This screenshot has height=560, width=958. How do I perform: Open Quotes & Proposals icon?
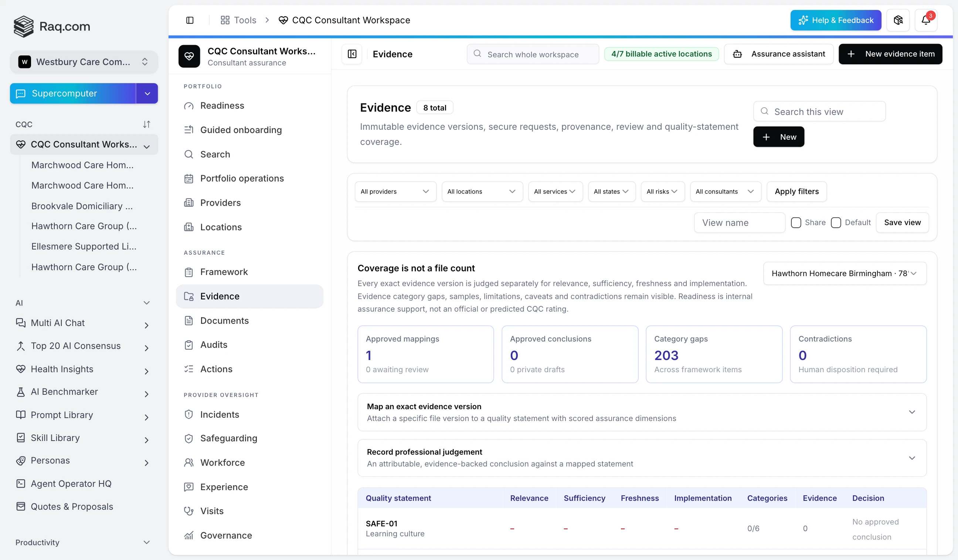(21, 507)
